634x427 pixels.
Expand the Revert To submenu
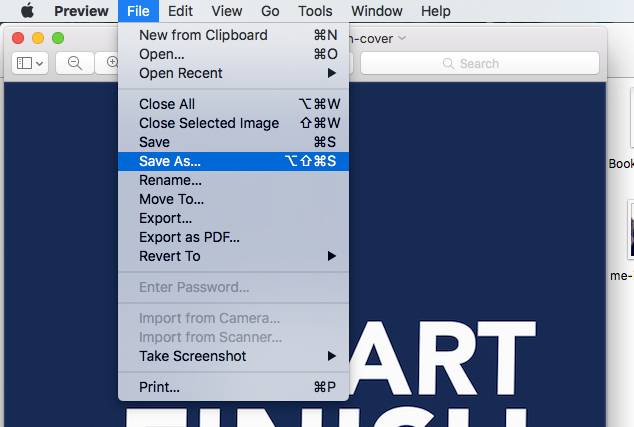[233, 256]
